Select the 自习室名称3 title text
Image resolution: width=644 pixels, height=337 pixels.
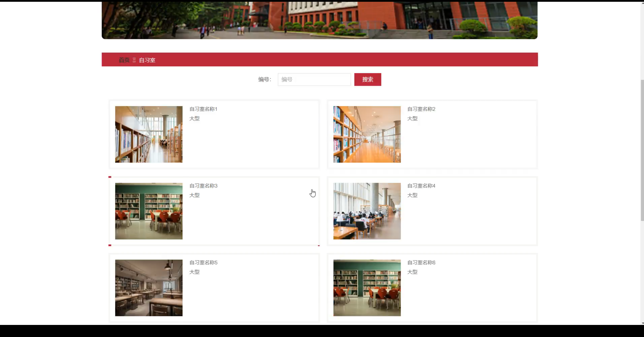pos(203,186)
